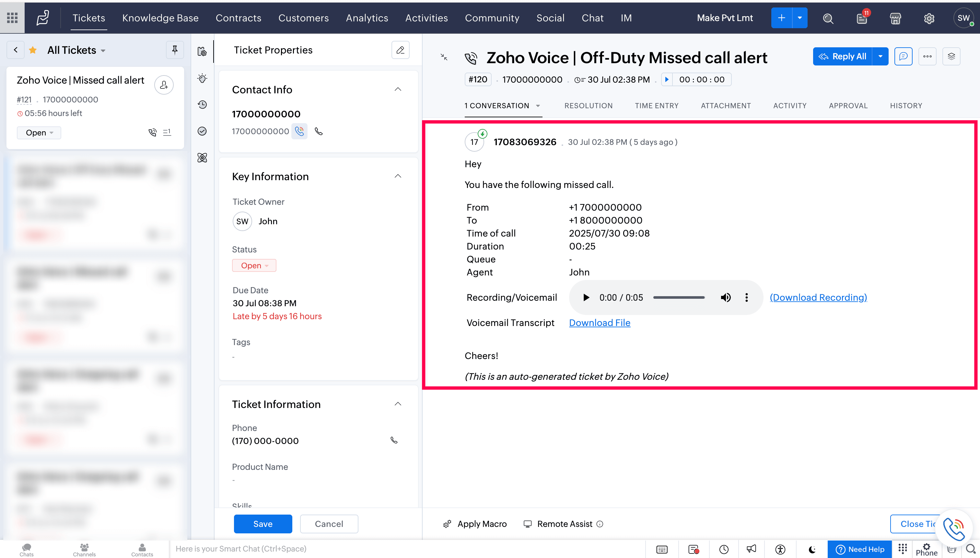This screenshot has height=558, width=980.
Task: Mute the voicemail recording audio
Action: tap(726, 297)
